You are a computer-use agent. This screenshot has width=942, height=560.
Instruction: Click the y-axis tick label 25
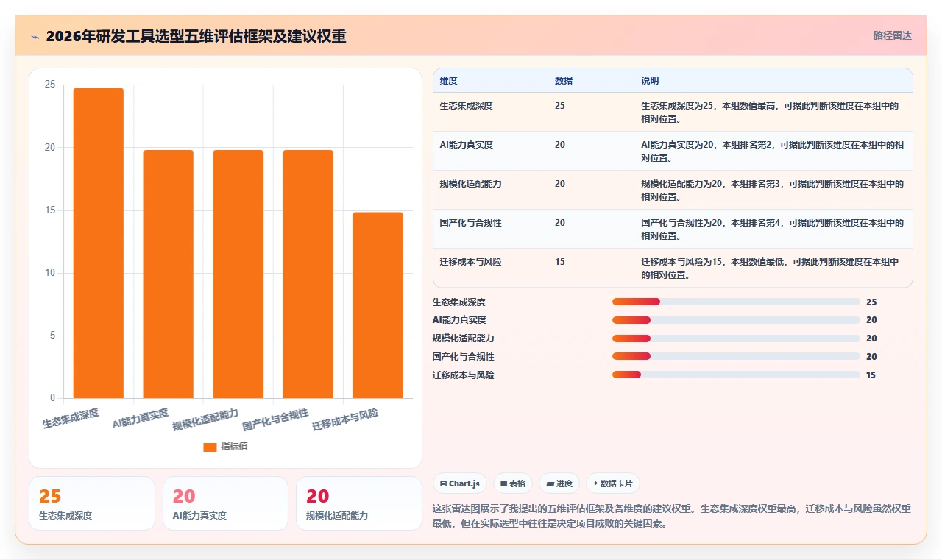point(50,85)
